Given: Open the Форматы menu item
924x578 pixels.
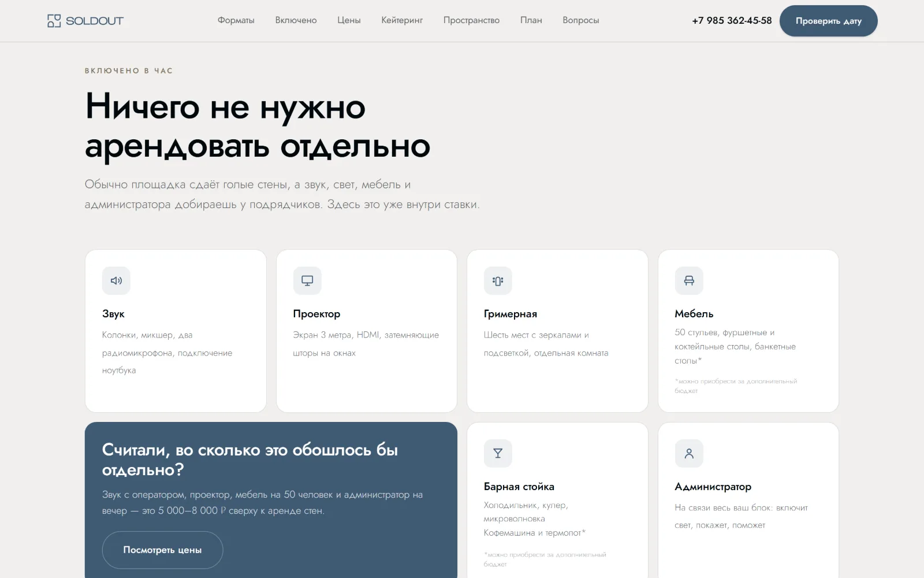Looking at the screenshot, I should click(x=236, y=20).
